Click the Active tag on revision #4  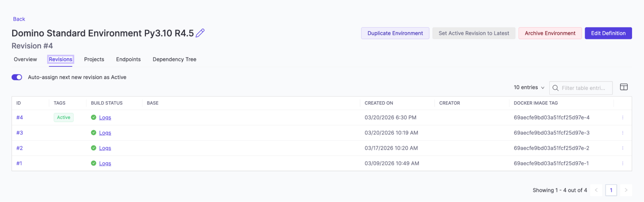click(63, 118)
